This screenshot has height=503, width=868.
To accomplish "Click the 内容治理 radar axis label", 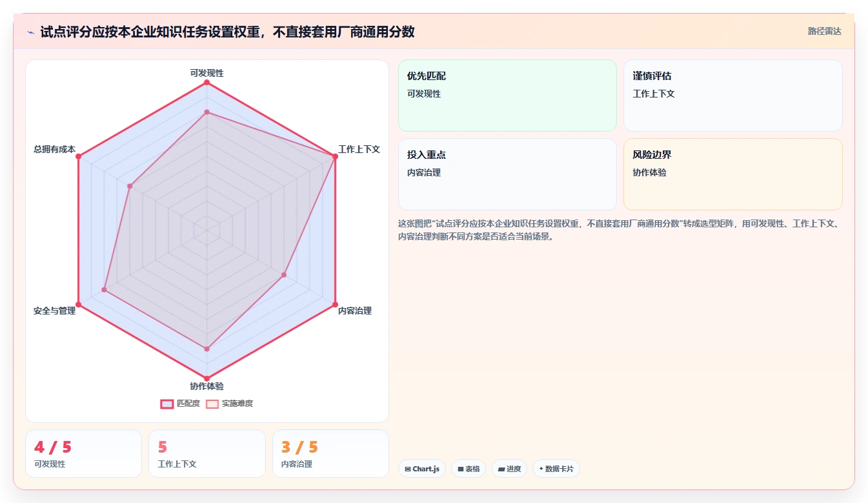I will coord(355,311).
